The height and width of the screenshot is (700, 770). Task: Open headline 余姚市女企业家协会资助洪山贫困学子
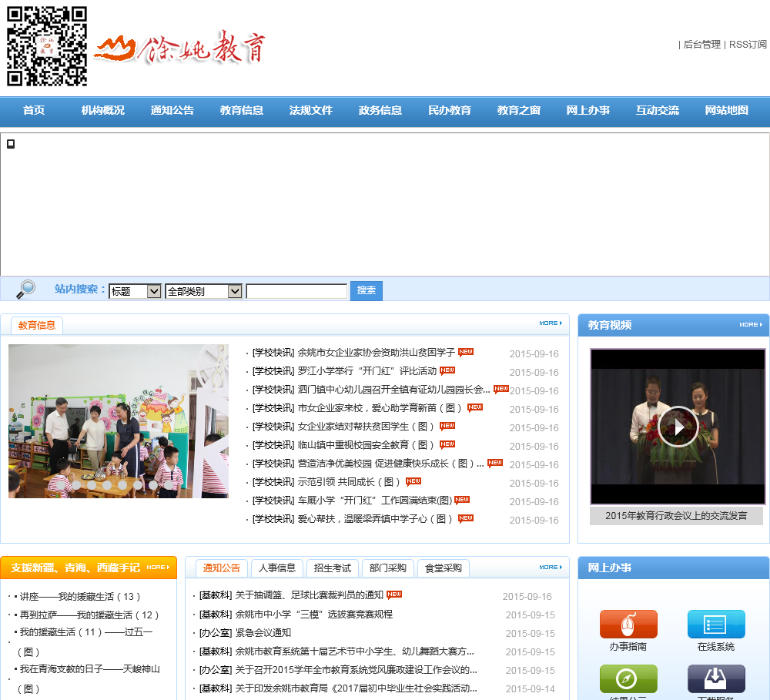tap(377, 353)
